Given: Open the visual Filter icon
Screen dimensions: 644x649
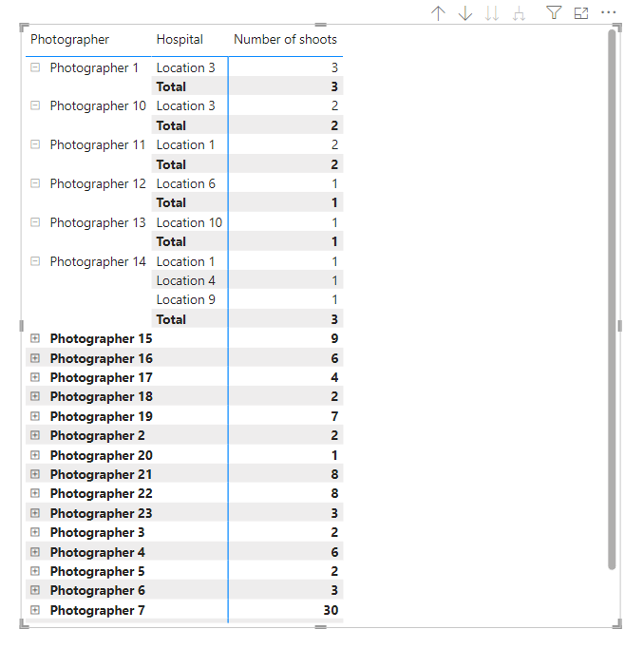Looking at the screenshot, I should tap(554, 13).
